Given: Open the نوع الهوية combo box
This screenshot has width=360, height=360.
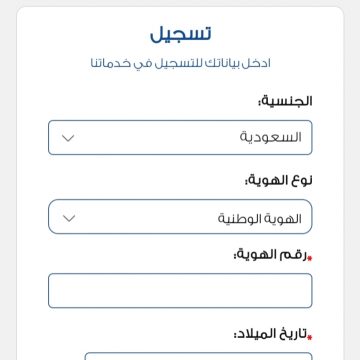Looking at the screenshot, I should [x=180, y=217].
